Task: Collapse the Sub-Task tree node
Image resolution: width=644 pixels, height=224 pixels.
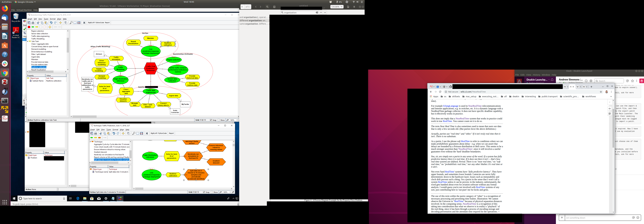Action: (x=27, y=41)
